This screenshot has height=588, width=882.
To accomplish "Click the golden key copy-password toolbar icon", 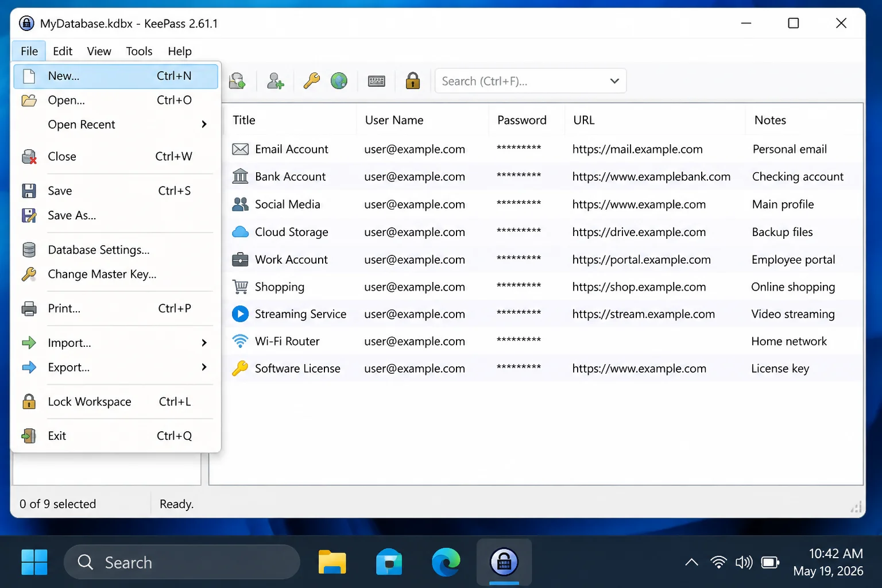I will tap(311, 81).
